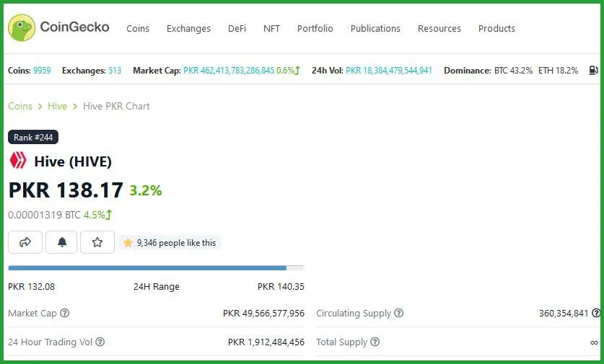The height and width of the screenshot is (364, 604).
Task: Click the 24H Range progress bar
Action: click(156, 268)
